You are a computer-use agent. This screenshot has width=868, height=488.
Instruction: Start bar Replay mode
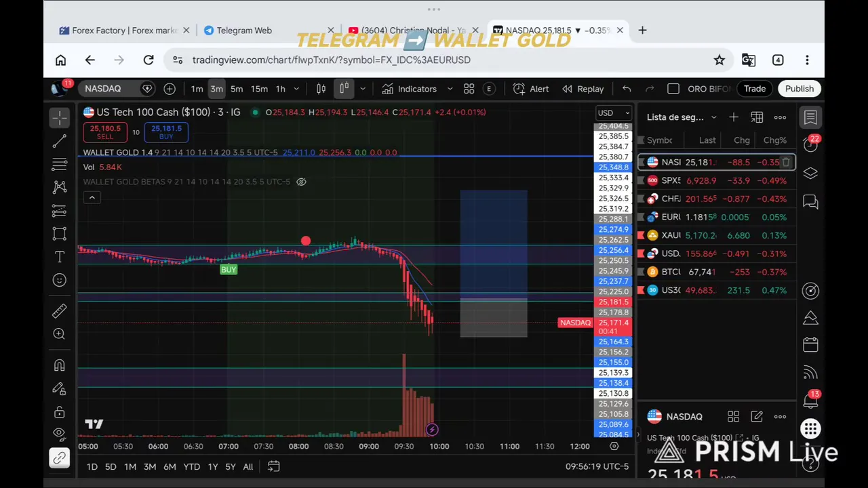click(x=583, y=89)
